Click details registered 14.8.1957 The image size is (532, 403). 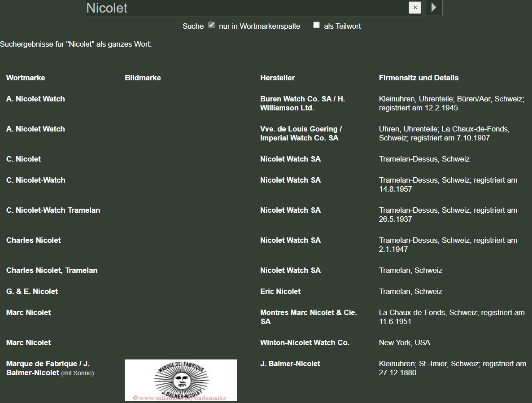pos(448,184)
